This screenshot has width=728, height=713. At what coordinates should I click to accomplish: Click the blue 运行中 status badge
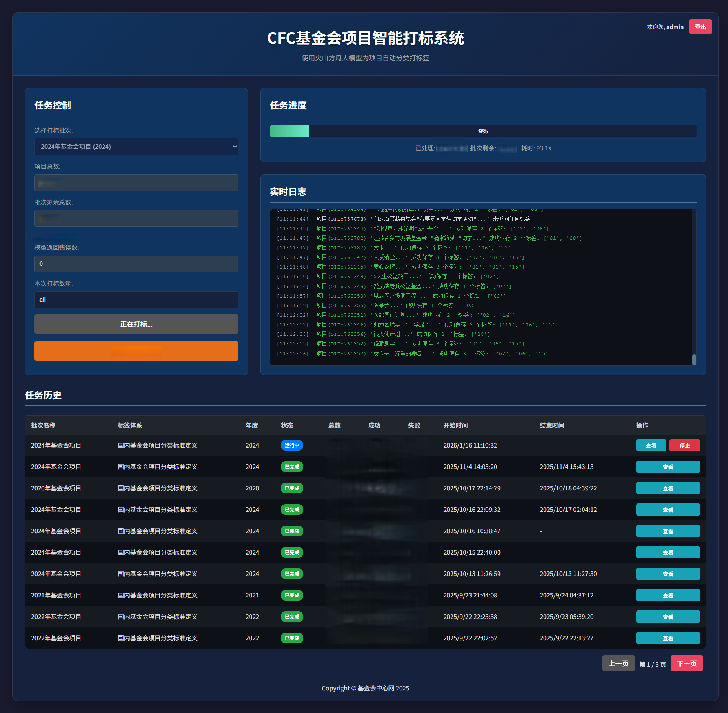(292, 446)
